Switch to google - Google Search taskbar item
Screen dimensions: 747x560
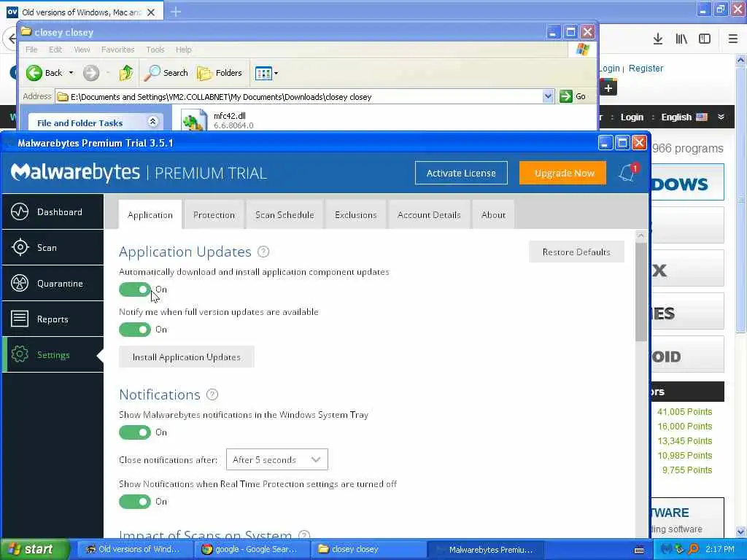click(251, 549)
